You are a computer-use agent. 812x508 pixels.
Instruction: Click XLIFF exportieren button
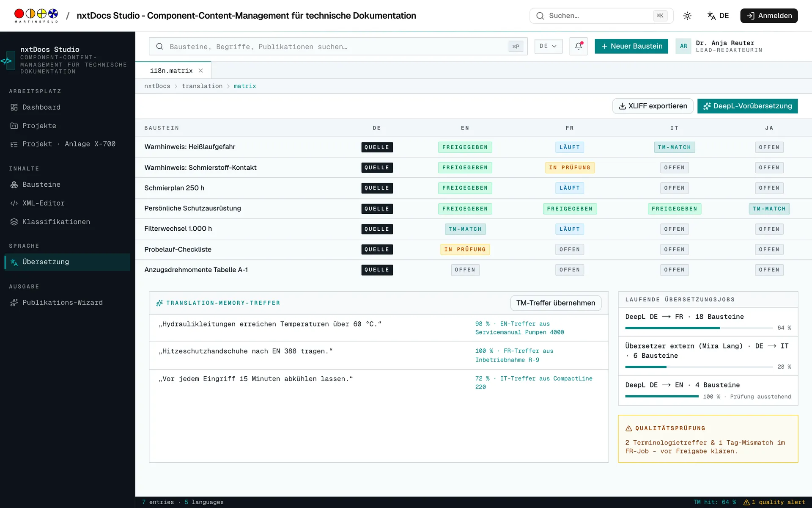click(x=653, y=106)
